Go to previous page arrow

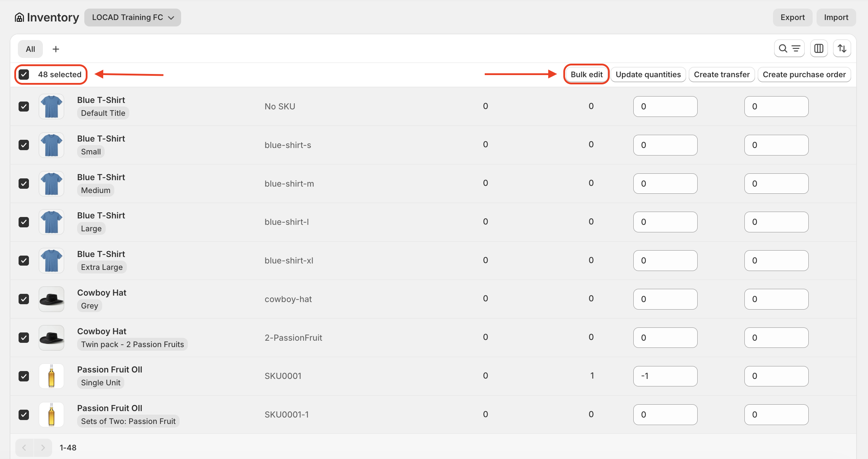(x=24, y=448)
